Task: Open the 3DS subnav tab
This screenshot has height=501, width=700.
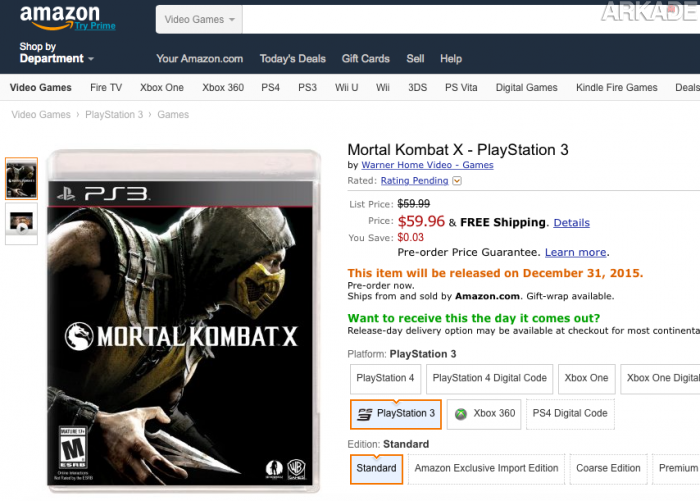Action: point(417,88)
